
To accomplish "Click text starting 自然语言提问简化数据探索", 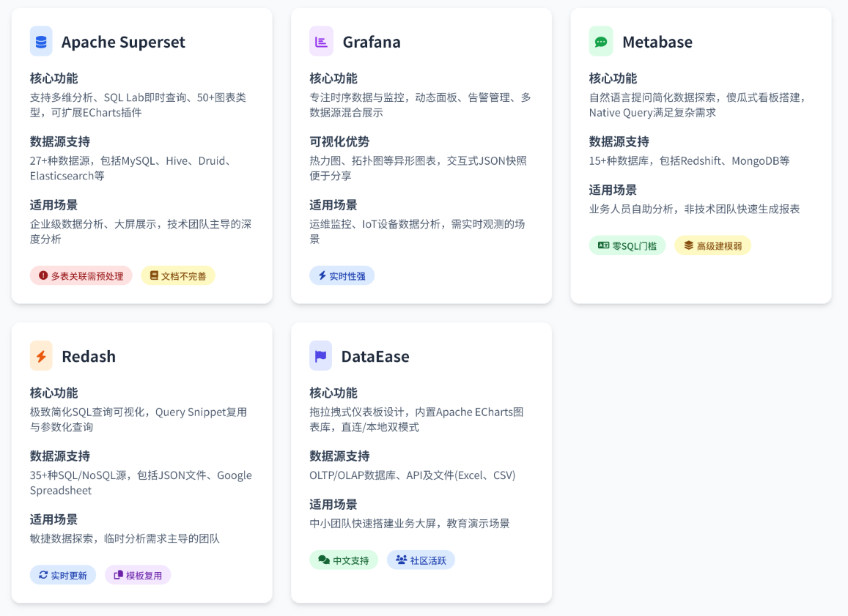I will [698, 105].
